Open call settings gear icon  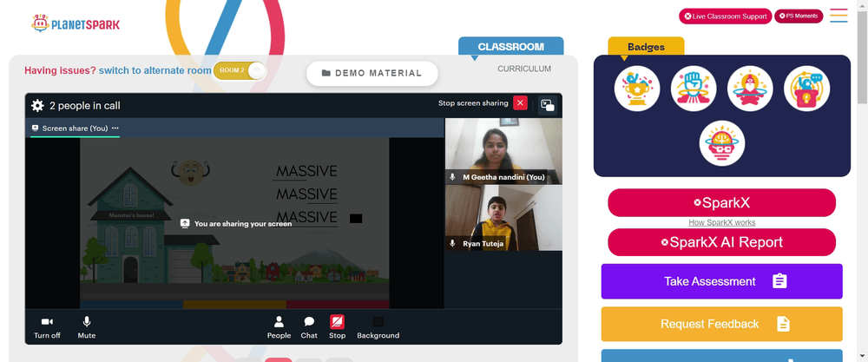[x=37, y=106]
